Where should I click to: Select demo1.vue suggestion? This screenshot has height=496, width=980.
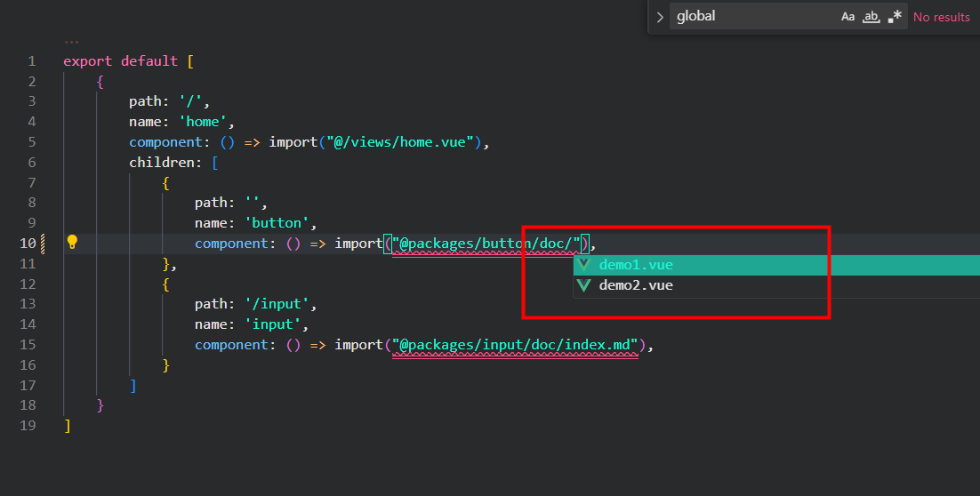click(x=776, y=265)
